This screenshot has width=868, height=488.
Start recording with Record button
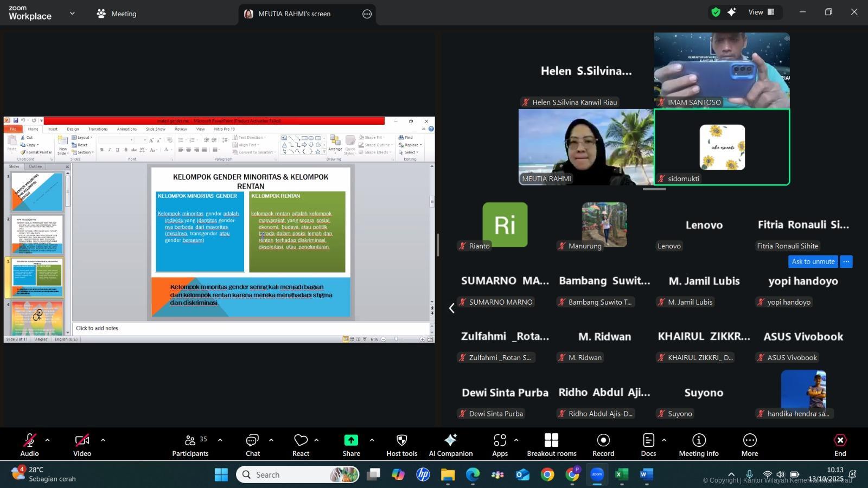coord(603,445)
